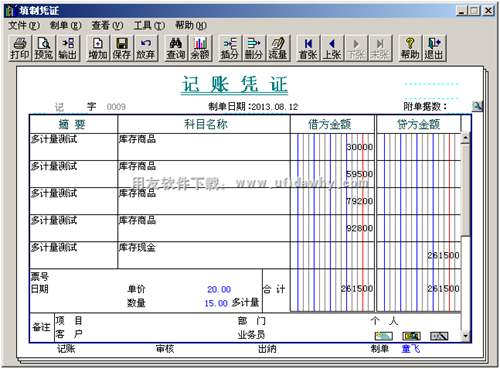Click the 打印 print toolbar icon
The image size is (500, 369).
click(x=20, y=48)
